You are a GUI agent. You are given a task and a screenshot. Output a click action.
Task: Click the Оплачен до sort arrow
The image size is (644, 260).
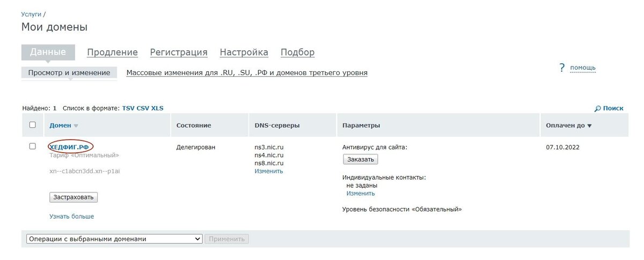click(x=589, y=126)
